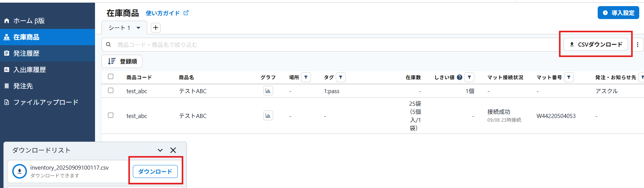Screen dimensions: 644x188
Task: Click the external link icon after 使い方ガイド
Action: tap(186, 13)
